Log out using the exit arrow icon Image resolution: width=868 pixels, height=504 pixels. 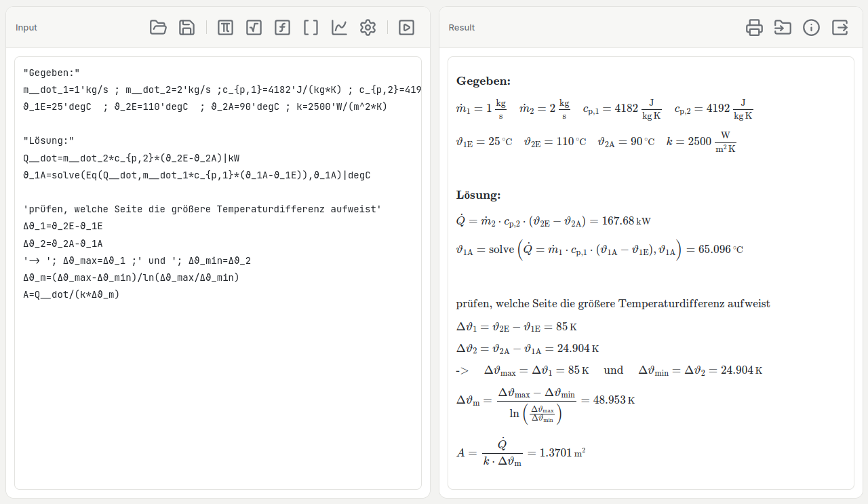(x=840, y=27)
